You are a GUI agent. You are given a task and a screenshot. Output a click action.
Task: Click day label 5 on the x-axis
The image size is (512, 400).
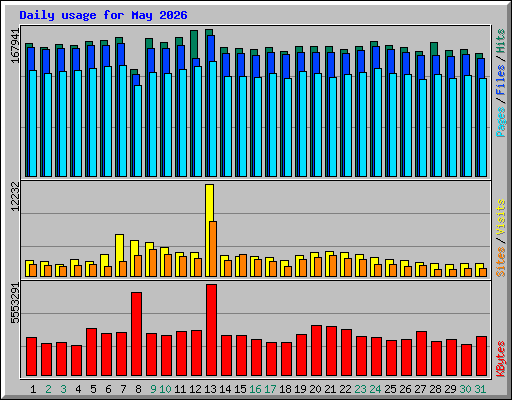pyautogui.click(x=93, y=389)
